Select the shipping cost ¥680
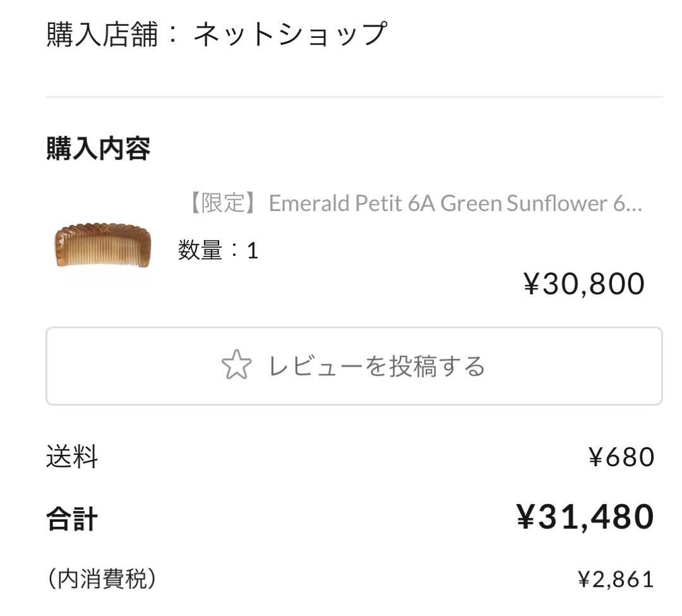The width and height of the screenshot is (682, 616). click(x=623, y=457)
